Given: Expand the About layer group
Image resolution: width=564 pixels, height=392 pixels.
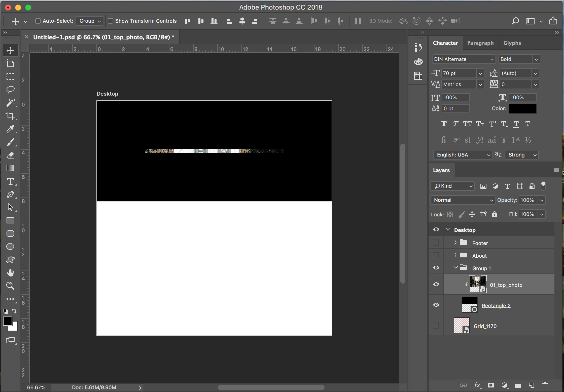Looking at the screenshot, I should coord(455,255).
